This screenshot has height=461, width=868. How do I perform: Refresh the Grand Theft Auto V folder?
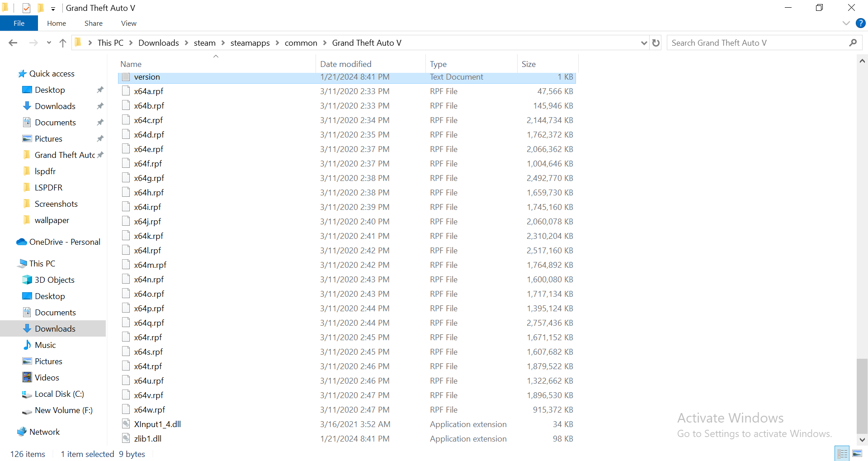656,43
